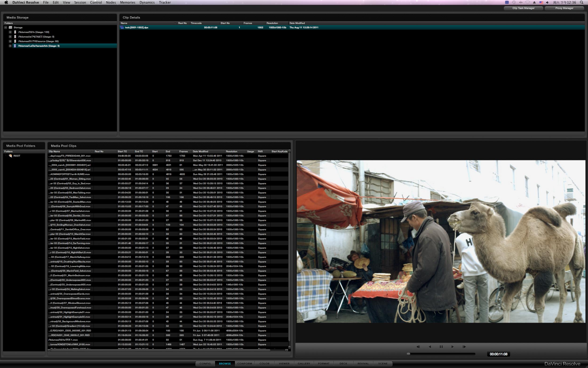Viewport: 588px width, 368px height.
Task: Expand the /Volumes/01/TV2/source folder
Action: (x=10, y=41)
